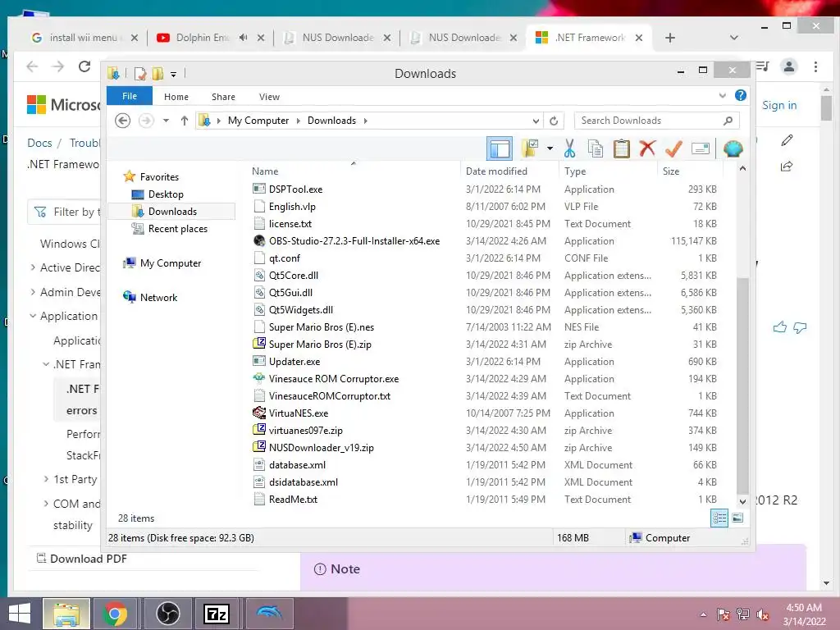Switch to install wii menu Google tab
The image size is (840, 630).
[x=83, y=38]
